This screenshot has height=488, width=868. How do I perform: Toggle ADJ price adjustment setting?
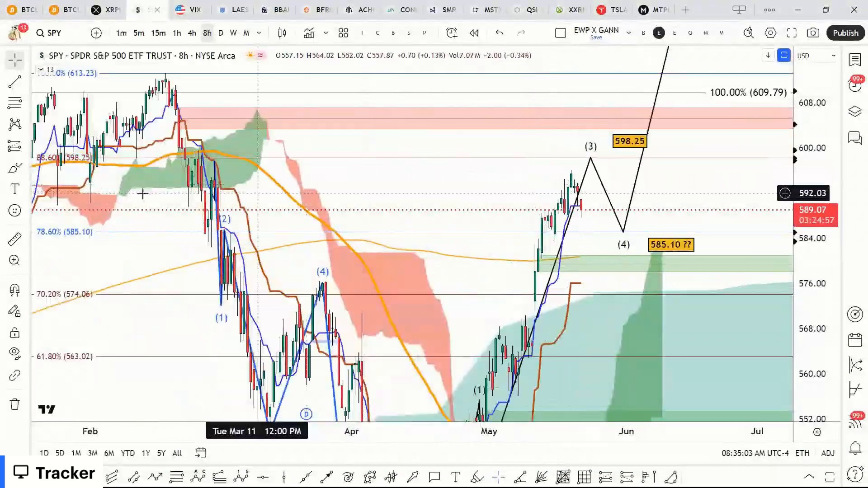click(828, 453)
